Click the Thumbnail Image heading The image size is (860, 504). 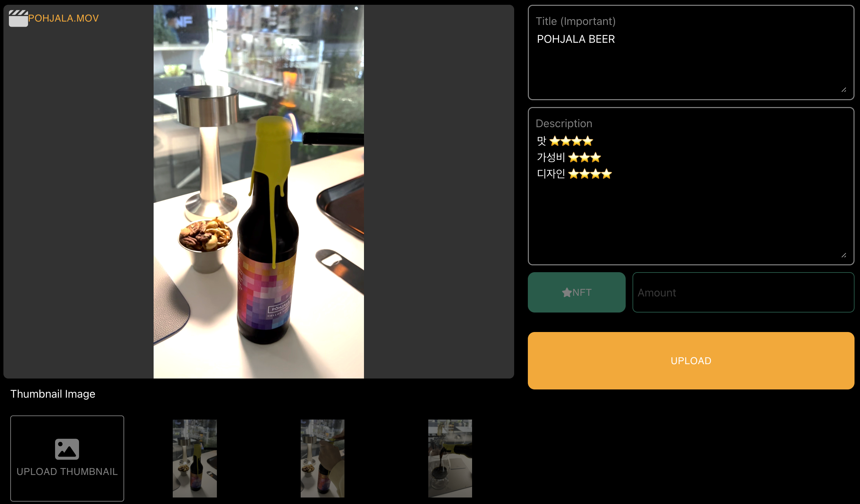coord(53,394)
